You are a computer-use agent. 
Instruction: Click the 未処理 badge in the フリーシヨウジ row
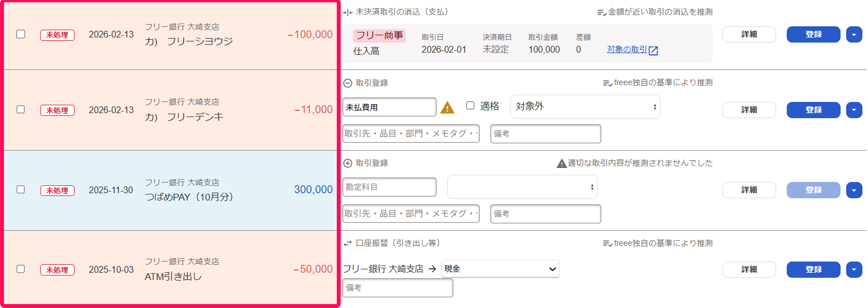point(58,35)
